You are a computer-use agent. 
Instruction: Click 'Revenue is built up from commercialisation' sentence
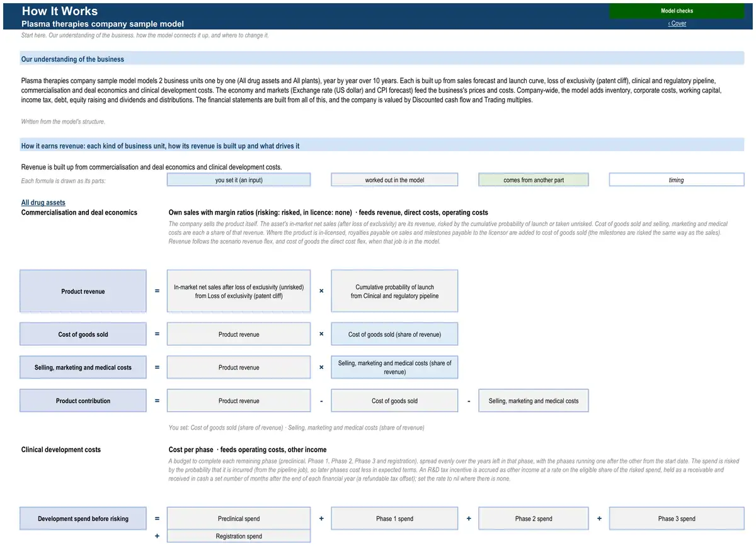point(151,168)
